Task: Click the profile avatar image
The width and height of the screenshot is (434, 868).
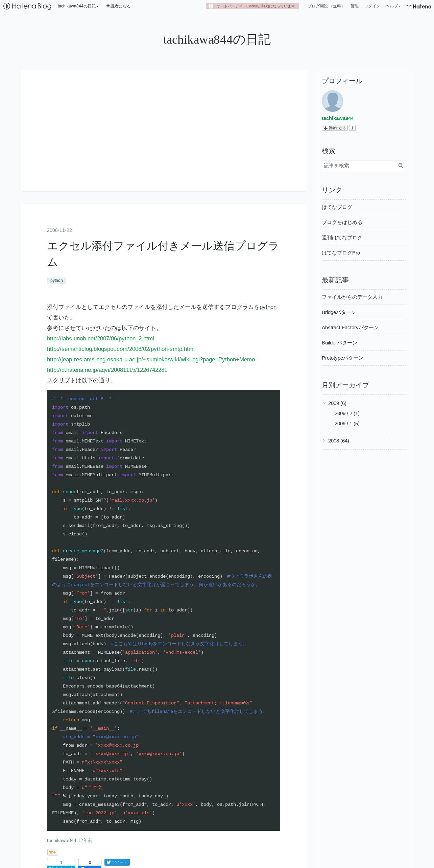Action: click(333, 101)
